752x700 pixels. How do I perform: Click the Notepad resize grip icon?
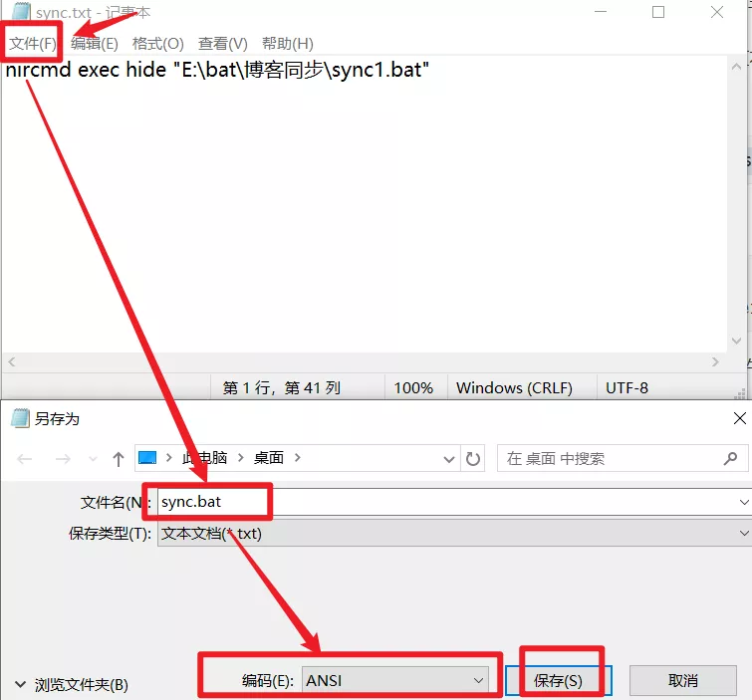tap(740, 394)
